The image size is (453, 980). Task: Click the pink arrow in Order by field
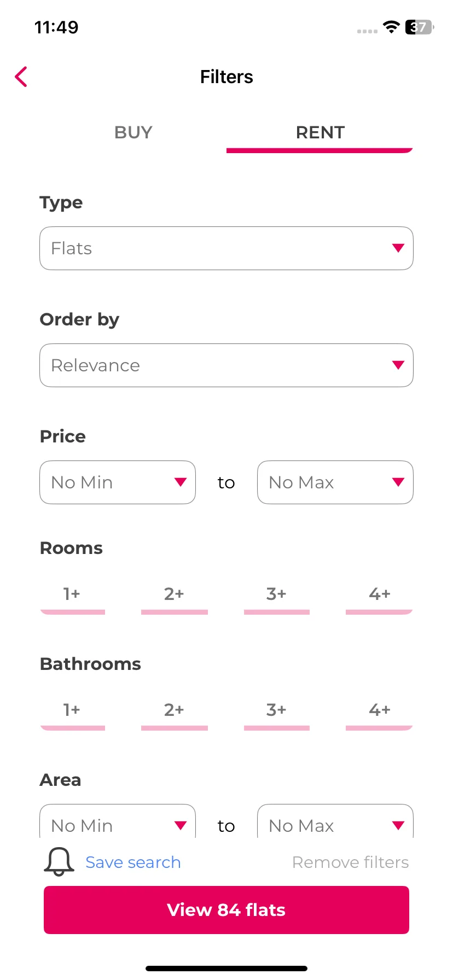pos(398,365)
